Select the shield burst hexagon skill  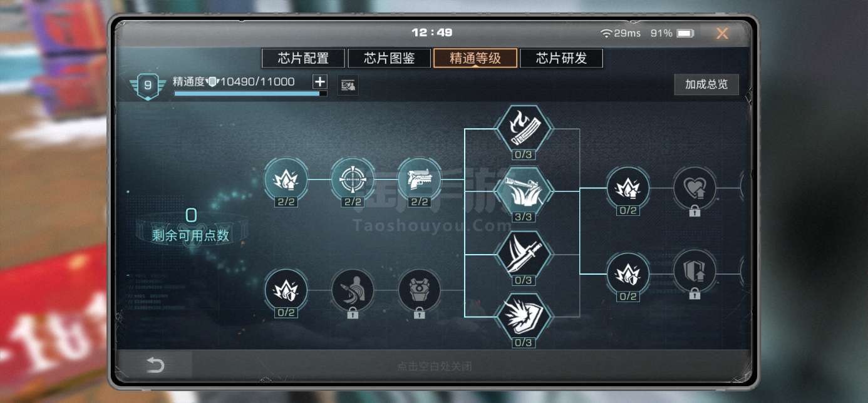(523, 317)
